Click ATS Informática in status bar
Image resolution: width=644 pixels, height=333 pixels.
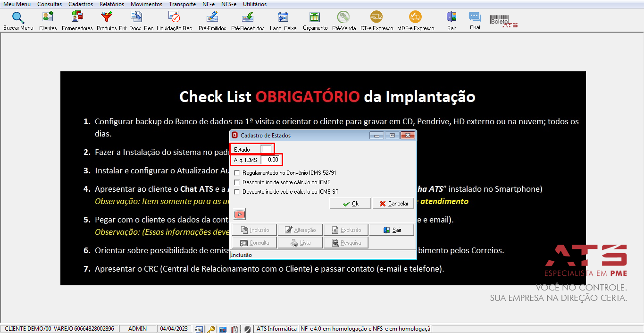coord(276,329)
